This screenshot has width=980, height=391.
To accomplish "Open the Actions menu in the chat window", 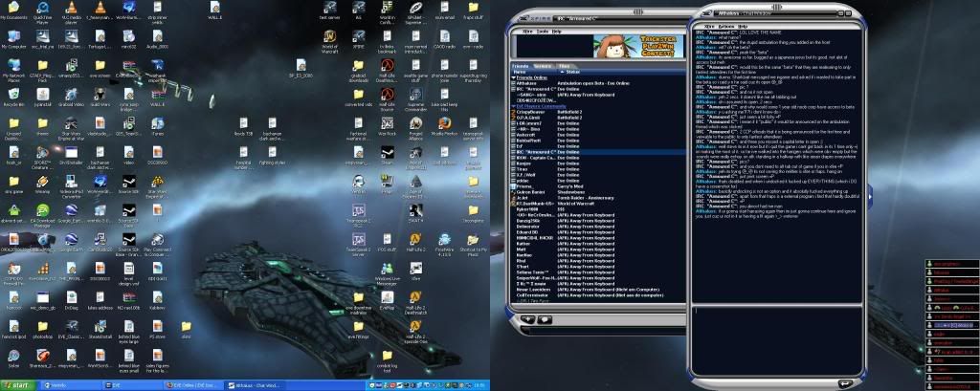I will pos(725,27).
